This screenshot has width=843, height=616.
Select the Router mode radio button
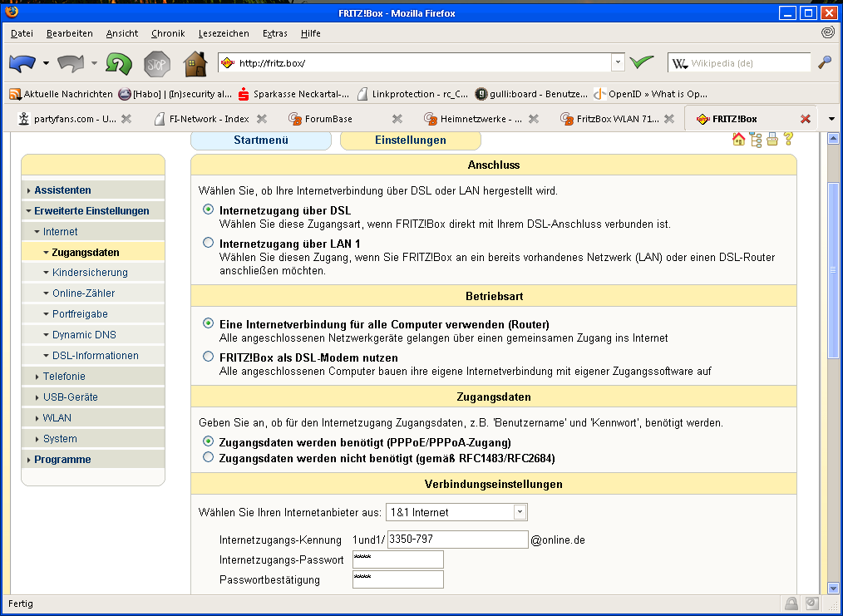click(x=208, y=323)
